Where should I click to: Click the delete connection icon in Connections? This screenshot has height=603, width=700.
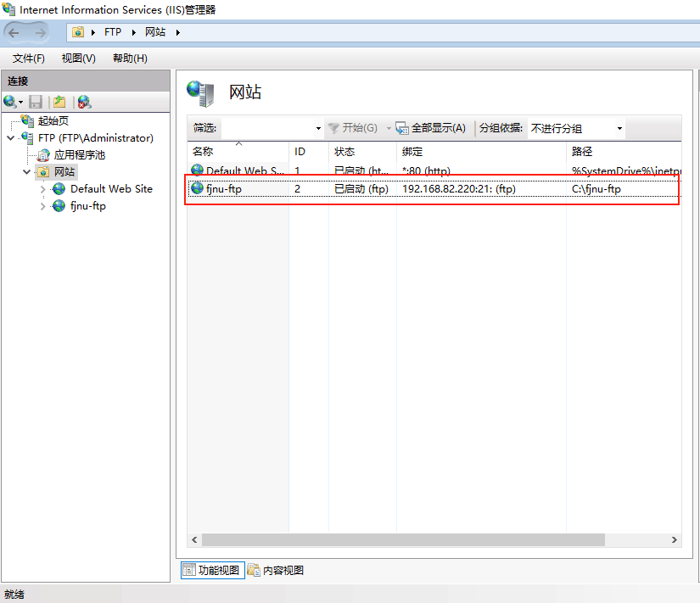(x=84, y=102)
